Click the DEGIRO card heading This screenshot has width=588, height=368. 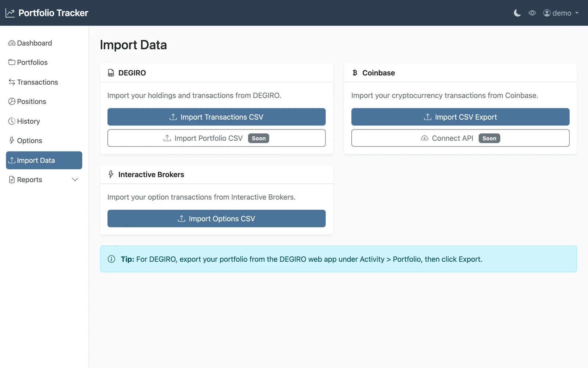[x=132, y=73]
